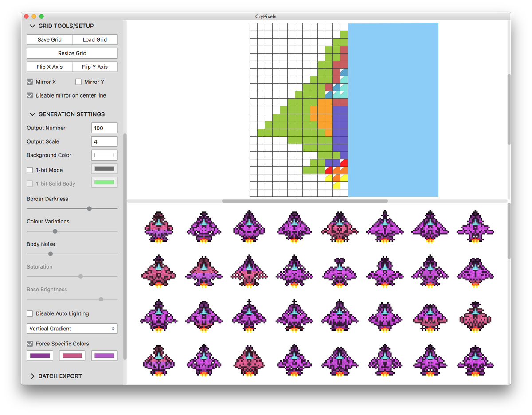
Task: Select the third sprite in the fourth row
Action: click(x=249, y=360)
